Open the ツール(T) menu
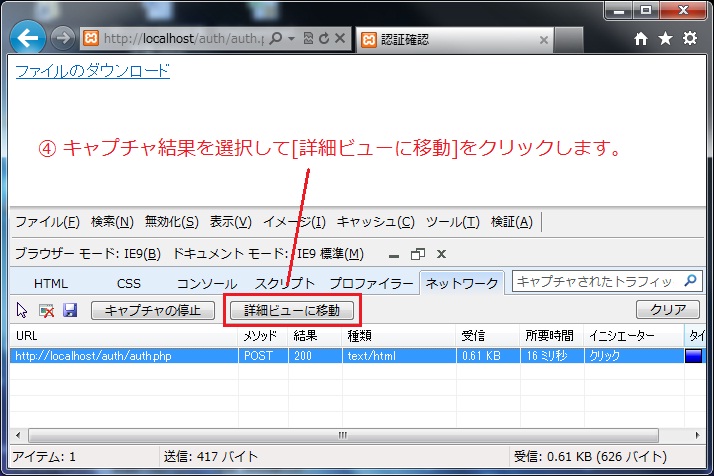The width and height of the screenshot is (714, 476). click(453, 222)
